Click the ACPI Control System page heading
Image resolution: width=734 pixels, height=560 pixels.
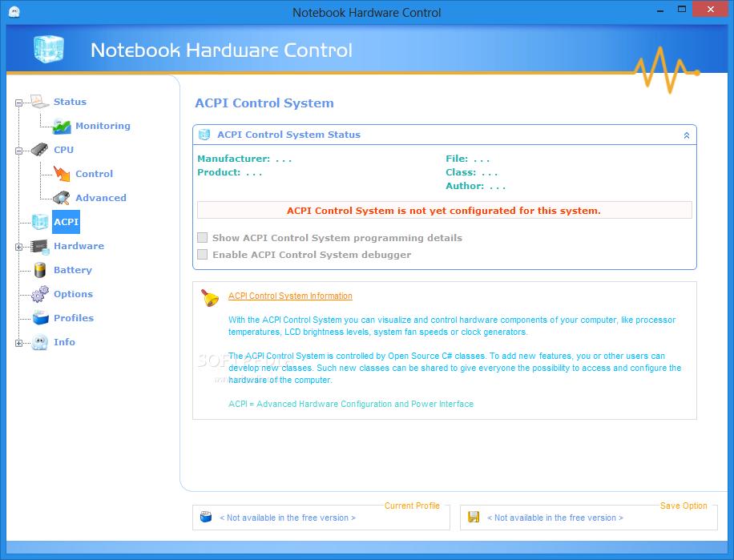(x=264, y=103)
